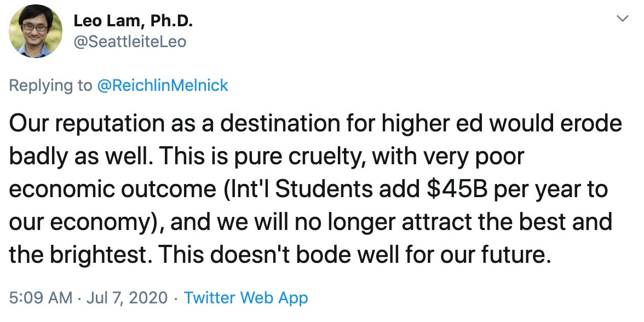The height and width of the screenshot is (322, 644).
Task: Click the Twitter Web App source link
Action: coord(245,297)
